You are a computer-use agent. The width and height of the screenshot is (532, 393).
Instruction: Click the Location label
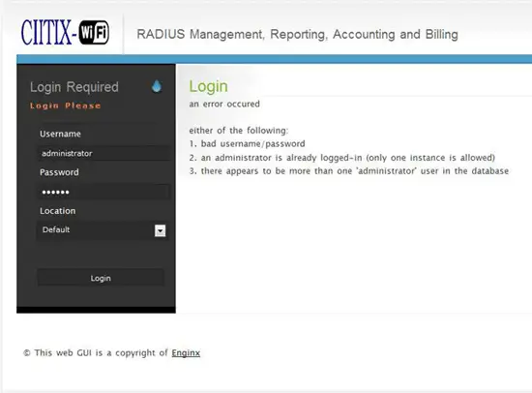tap(58, 211)
